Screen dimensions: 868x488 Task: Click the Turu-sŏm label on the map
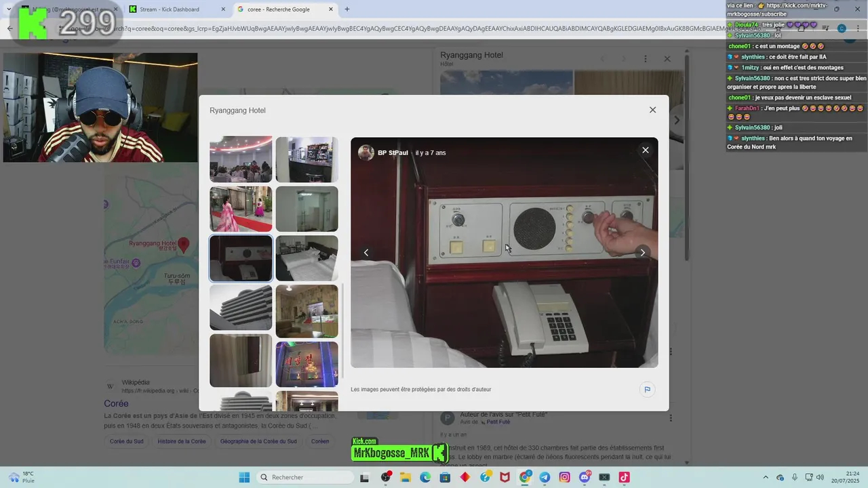click(x=176, y=278)
